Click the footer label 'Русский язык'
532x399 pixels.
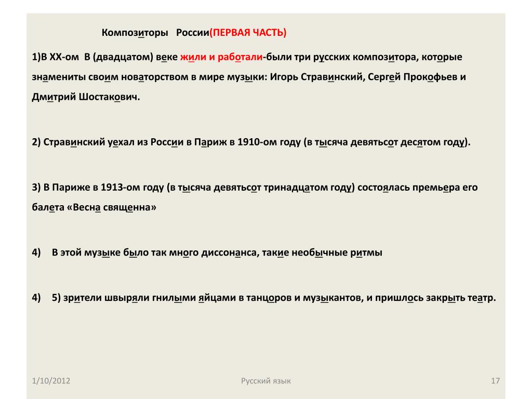(266, 381)
